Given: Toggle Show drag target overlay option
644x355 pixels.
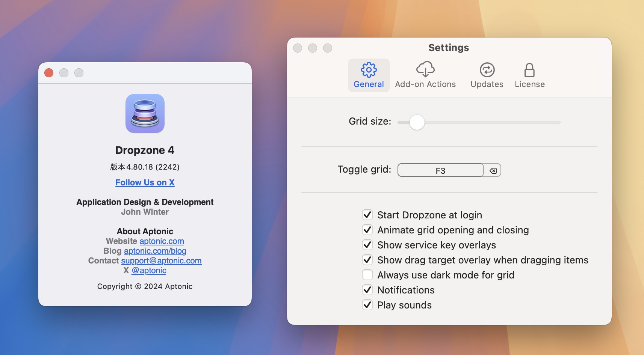Looking at the screenshot, I should tap(367, 260).
